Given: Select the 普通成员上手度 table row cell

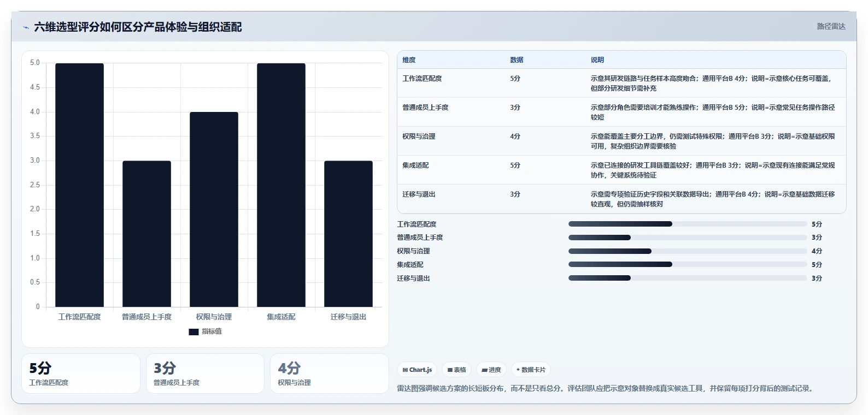Looking at the screenshot, I should 425,108.
